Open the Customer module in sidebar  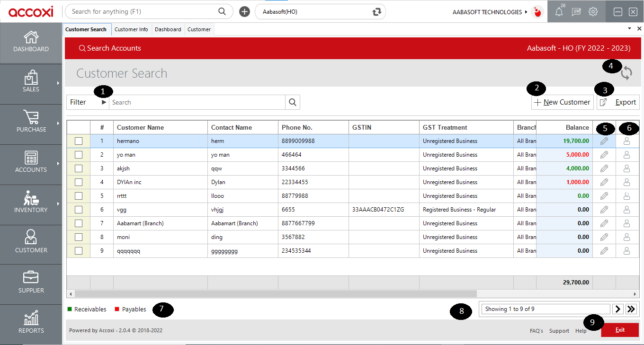coord(31,245)
